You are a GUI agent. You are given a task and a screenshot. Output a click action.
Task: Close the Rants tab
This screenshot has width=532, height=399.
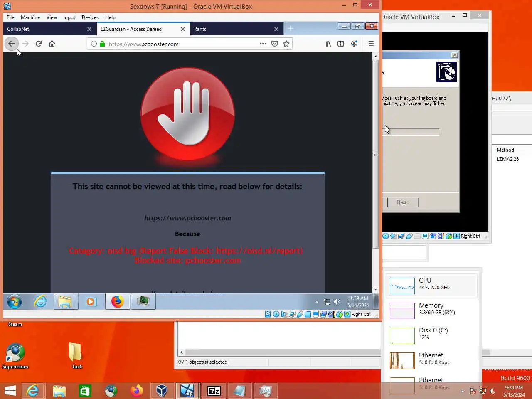[x=276, y=29]
